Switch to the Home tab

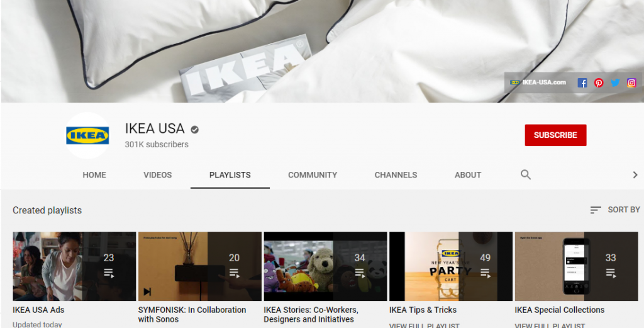click(94, 175)
